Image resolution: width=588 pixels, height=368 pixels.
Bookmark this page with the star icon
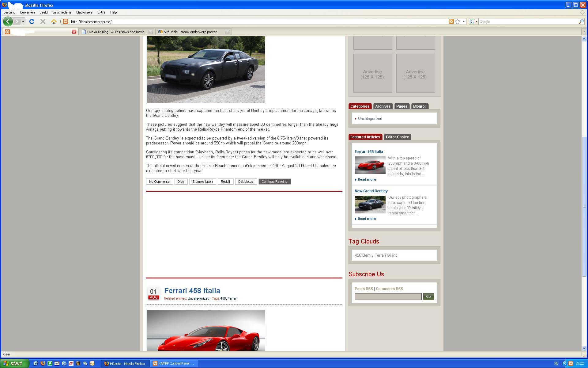(x=458, y=21)
